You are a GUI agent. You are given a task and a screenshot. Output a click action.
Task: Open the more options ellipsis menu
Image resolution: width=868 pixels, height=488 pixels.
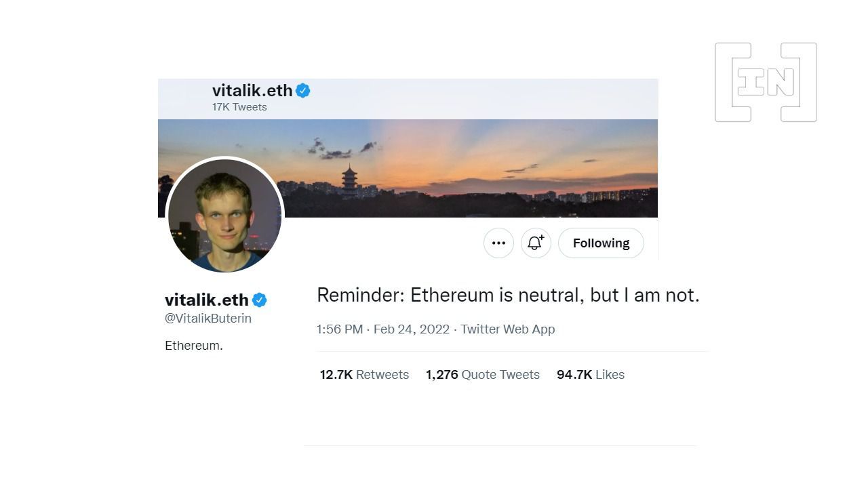pos(498,243)
